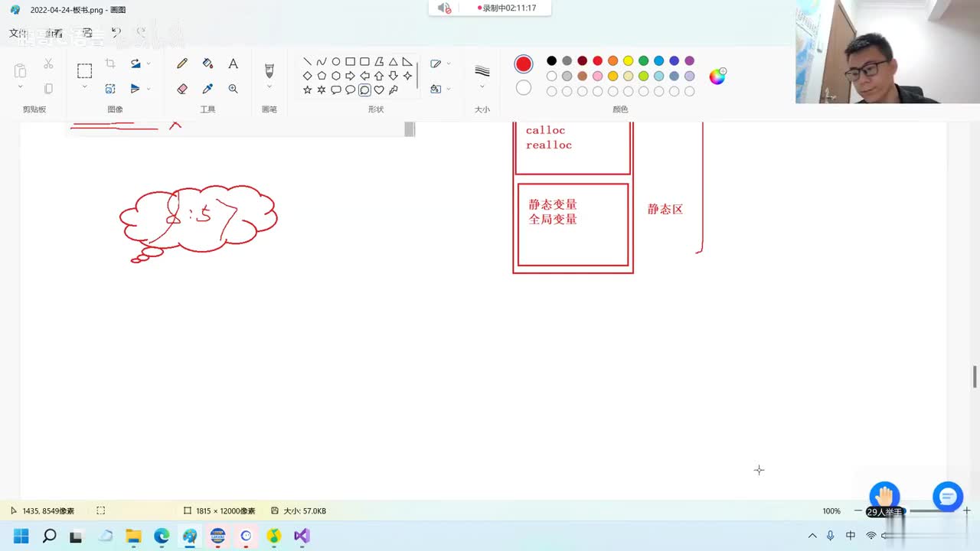This screenshot has width=980, height=551.
Task: Choose the purple color swatch
Action: [689, 60]
